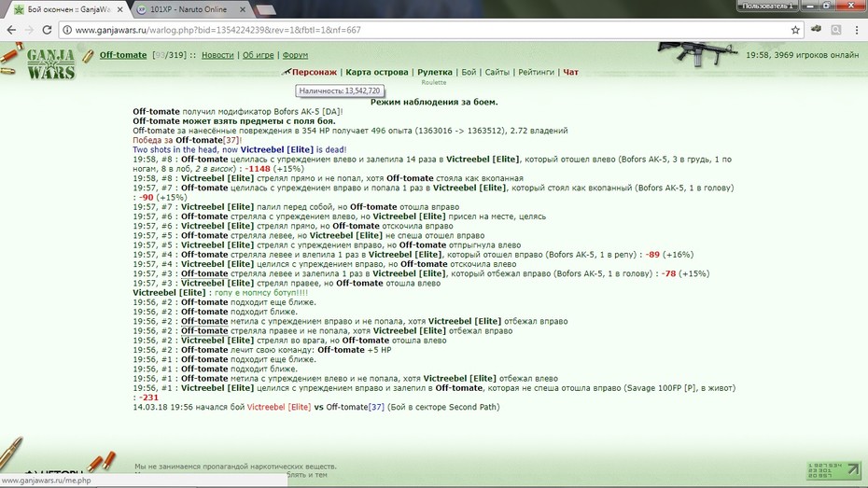Image resolution: width=868 pixels, height=488 pixels.
Task: Click the Наличность 13,542,720 tooltip
Action: pos(340,91)
